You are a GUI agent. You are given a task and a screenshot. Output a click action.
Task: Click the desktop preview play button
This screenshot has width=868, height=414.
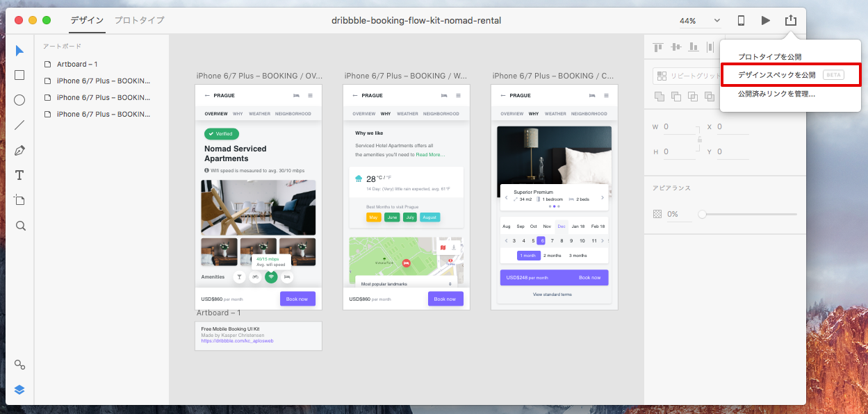765,20
